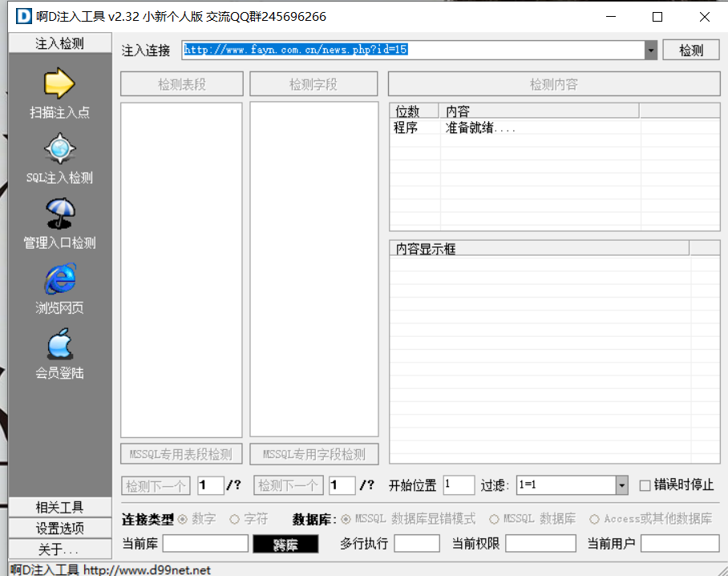Minimize the 啊D注入工具 window

pos(611,17)
